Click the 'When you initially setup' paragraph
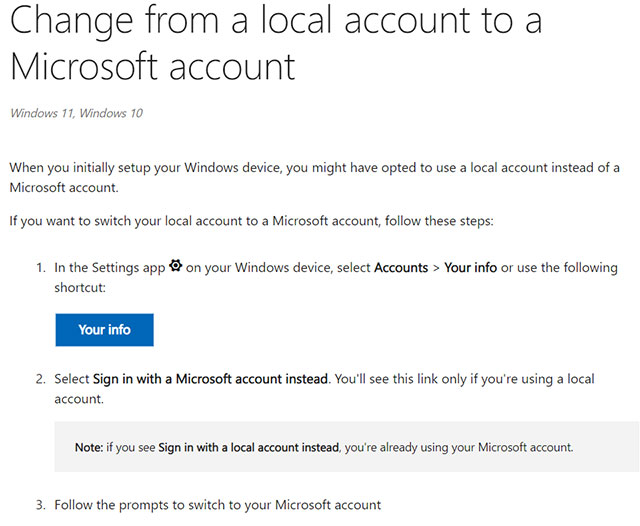The image size is (640, 526). (x=314, y=168)
